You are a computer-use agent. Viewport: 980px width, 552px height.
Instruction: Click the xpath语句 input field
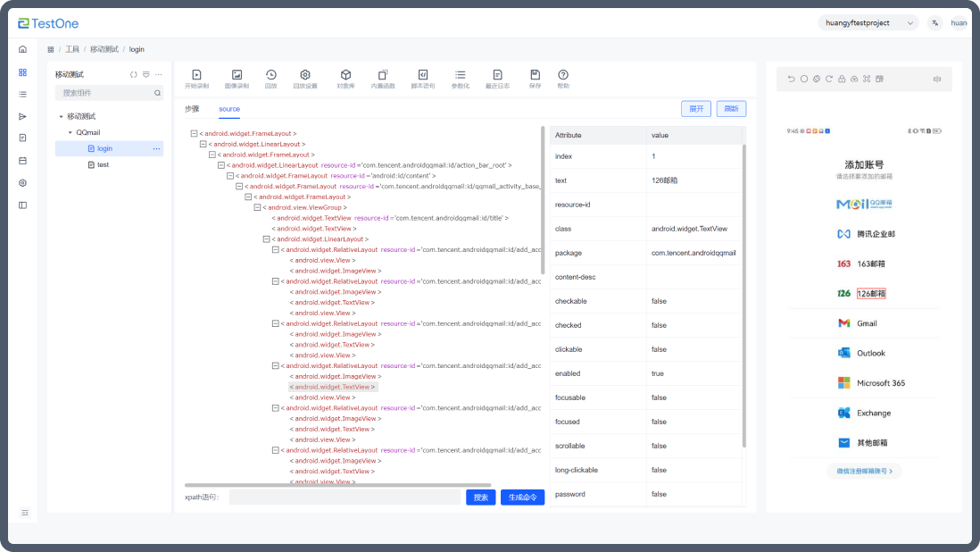click(345, 497)
